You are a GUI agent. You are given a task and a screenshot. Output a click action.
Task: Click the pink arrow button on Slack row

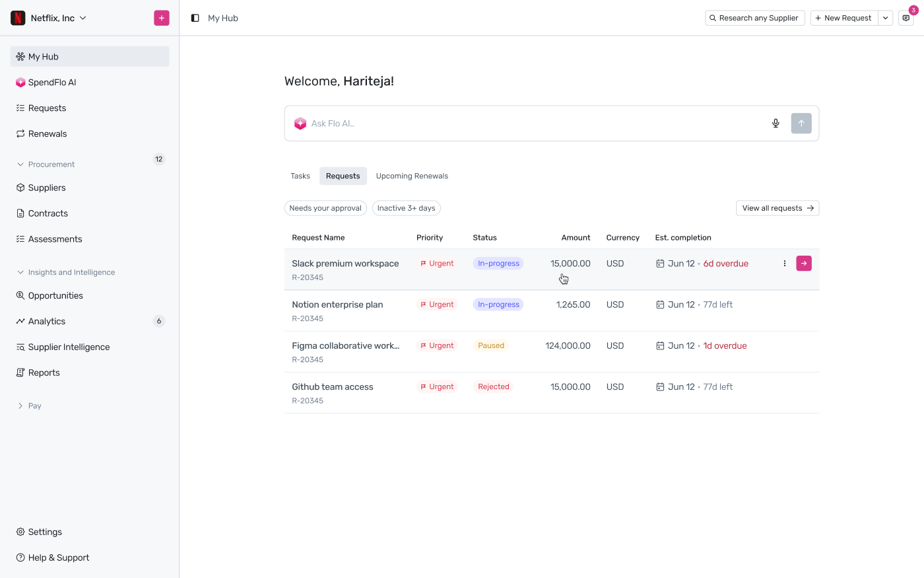point(804,264)
